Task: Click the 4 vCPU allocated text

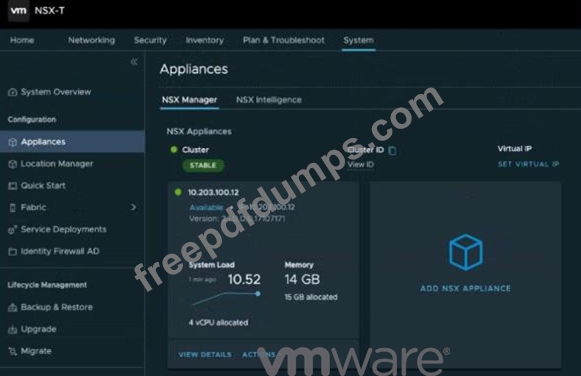Action: point(218,323)
